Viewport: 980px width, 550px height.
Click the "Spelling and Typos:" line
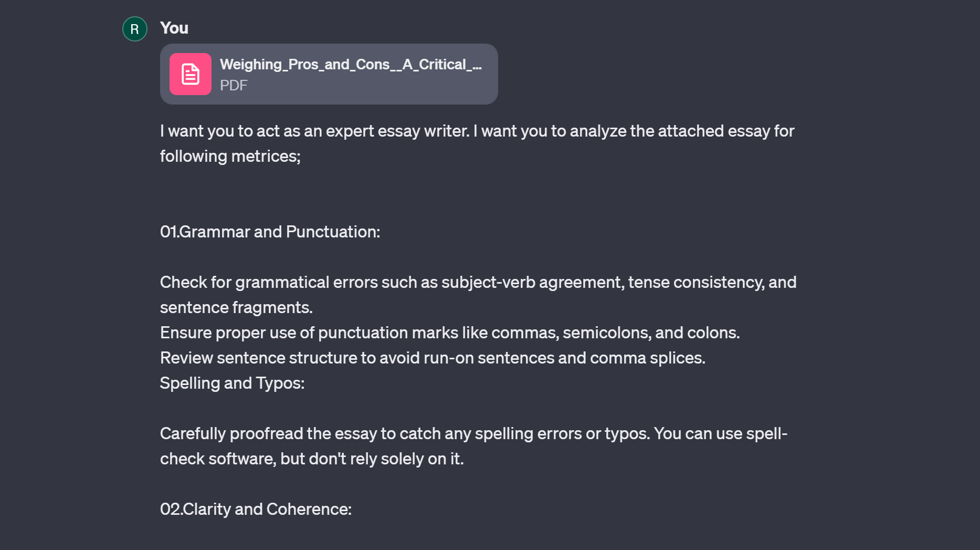232,383
